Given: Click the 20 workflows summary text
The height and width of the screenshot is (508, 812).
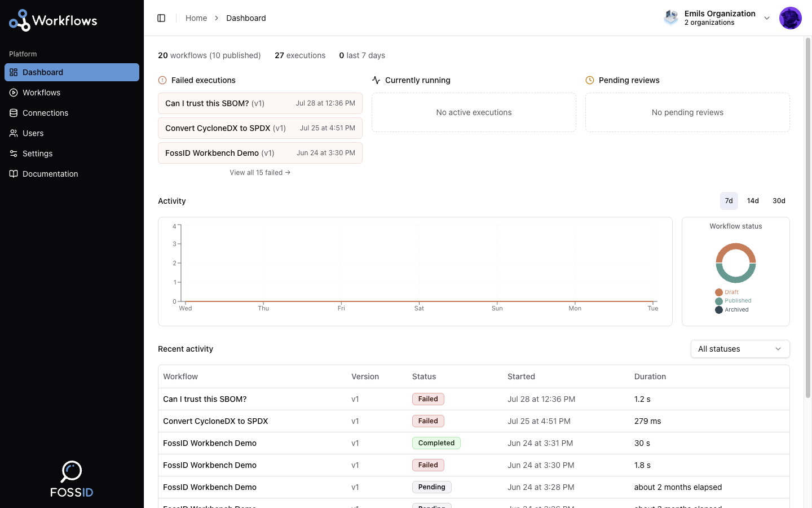Looking at the screenshot, I should [209, 55].
